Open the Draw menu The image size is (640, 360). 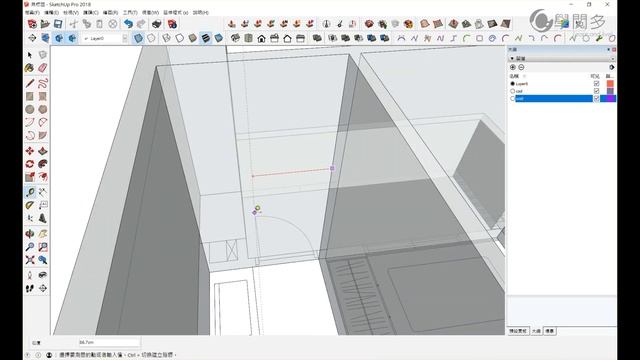tap(110, 13)
